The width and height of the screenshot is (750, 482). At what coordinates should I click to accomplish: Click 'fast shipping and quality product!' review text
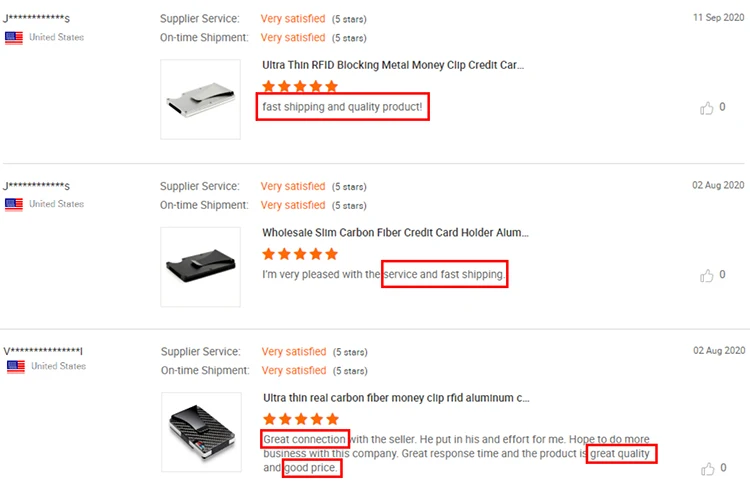click(342, 107)
